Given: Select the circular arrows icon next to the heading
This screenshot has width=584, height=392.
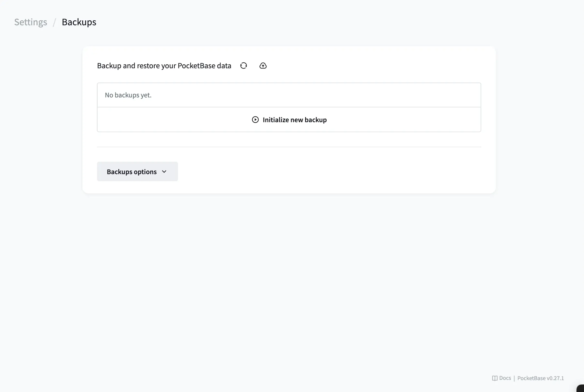Looking at the screenshot, I should tap(243, 66).
